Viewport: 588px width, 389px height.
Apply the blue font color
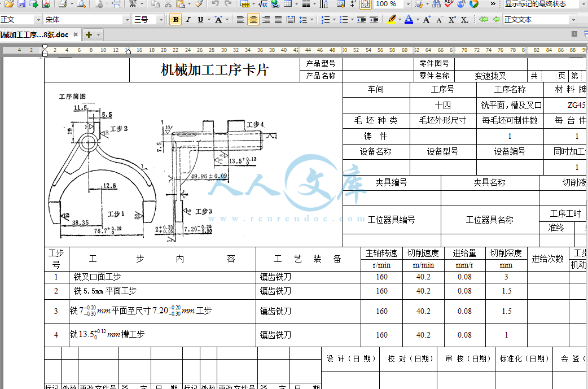click(x=409, y=19)
